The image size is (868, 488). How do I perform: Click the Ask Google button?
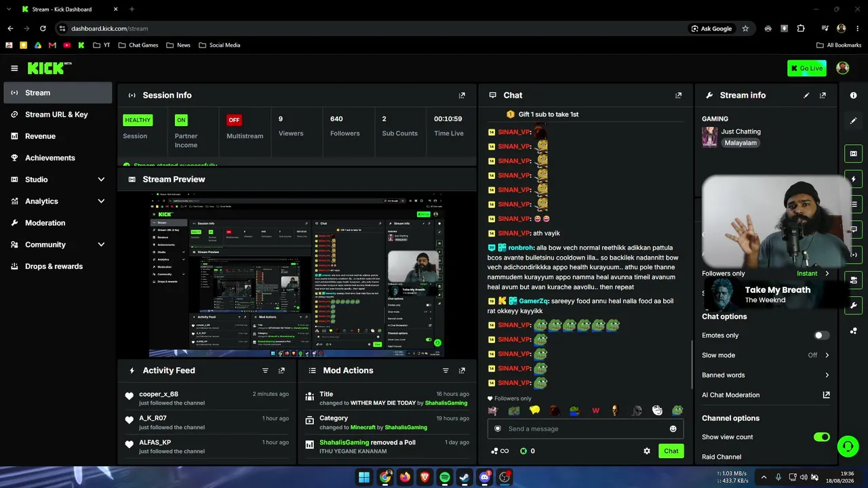[x=711, y=28]
